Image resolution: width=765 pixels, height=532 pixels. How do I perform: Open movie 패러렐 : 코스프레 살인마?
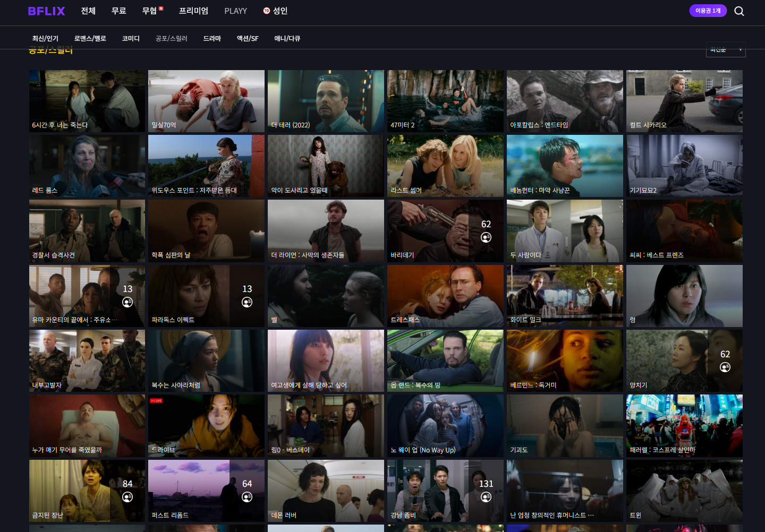click(684, 426)
